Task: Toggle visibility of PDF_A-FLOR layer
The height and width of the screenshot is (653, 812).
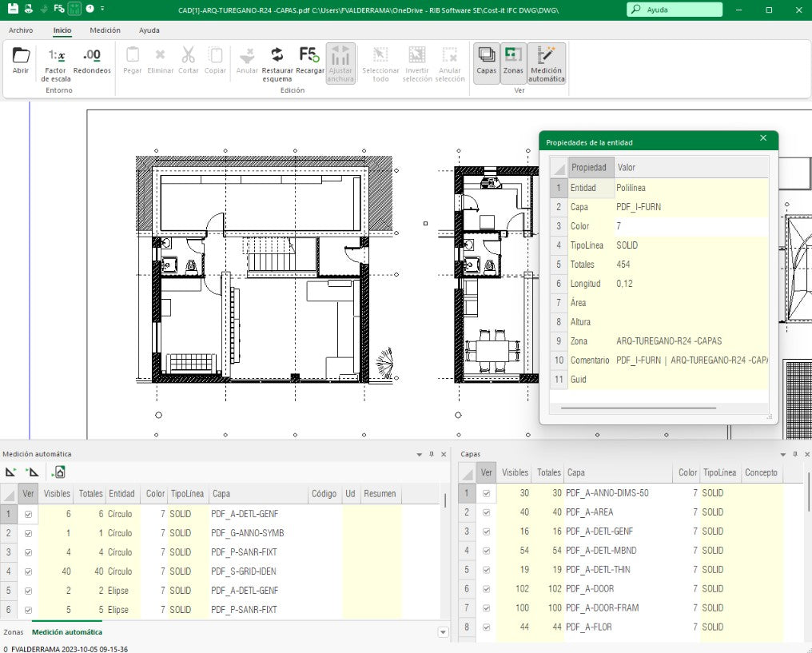Action: coord(486,627)
